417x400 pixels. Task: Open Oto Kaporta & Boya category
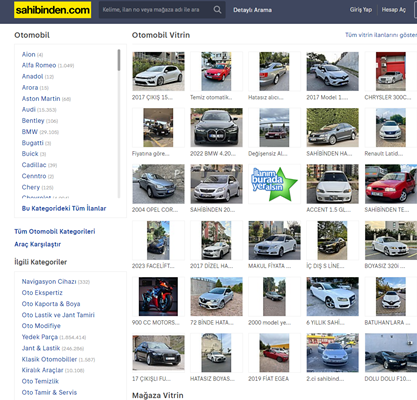51,304
